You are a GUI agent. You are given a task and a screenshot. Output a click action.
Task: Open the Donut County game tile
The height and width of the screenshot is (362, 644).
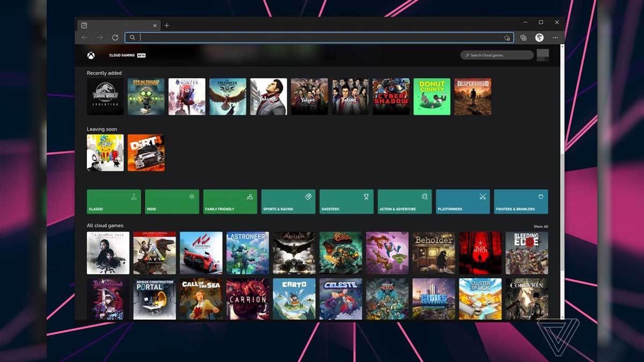click(x=432, y=97)
